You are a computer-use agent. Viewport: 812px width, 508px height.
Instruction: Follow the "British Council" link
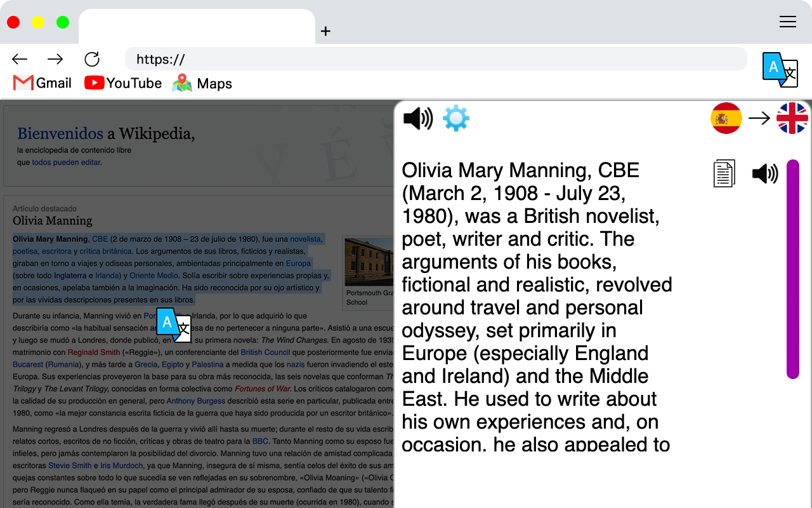pyautogui.click(x=265, y=352)
